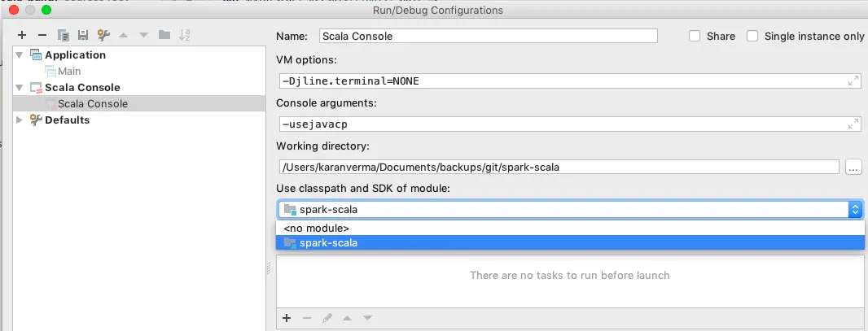This screenshot has height=331, width=868.
Task: Select the Main application configuration
Action: [69, 72]
